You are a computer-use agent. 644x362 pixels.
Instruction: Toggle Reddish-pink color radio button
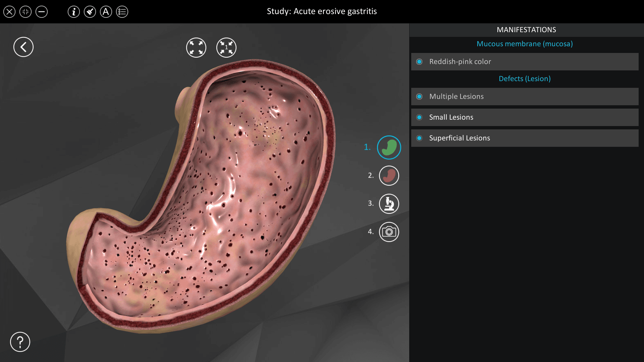click(419, 62)
